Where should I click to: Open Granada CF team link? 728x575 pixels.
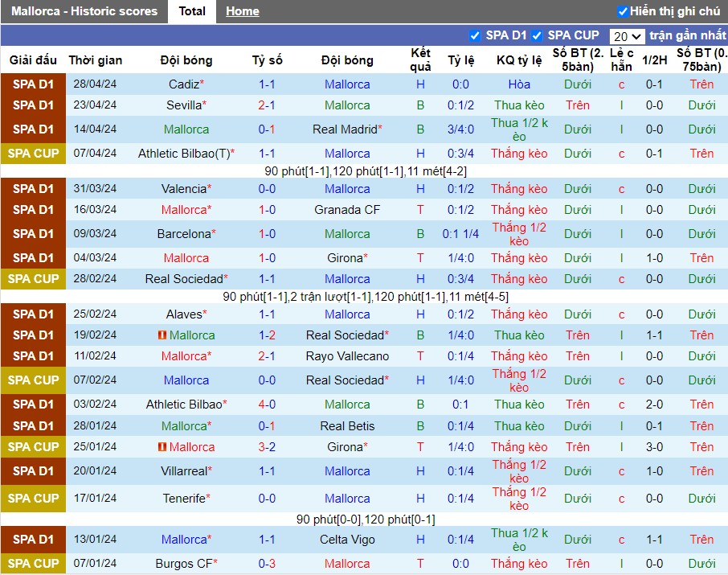347,210
